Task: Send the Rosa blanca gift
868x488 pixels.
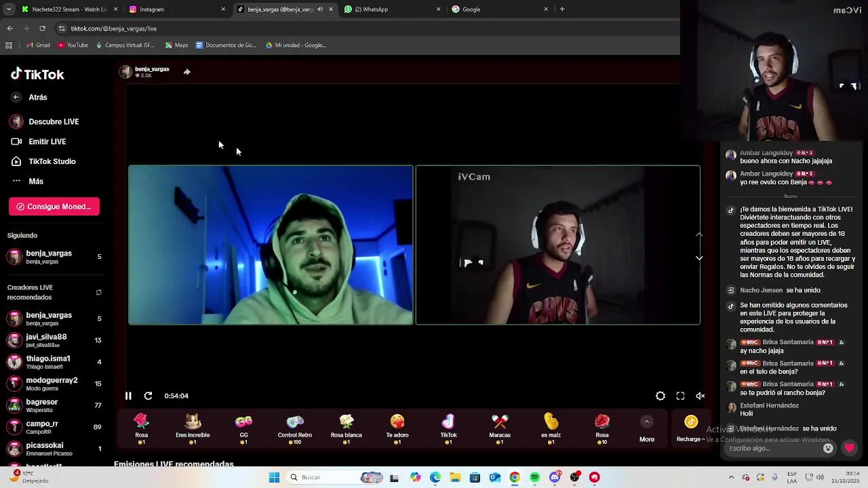Action: [x=346, y=429]
